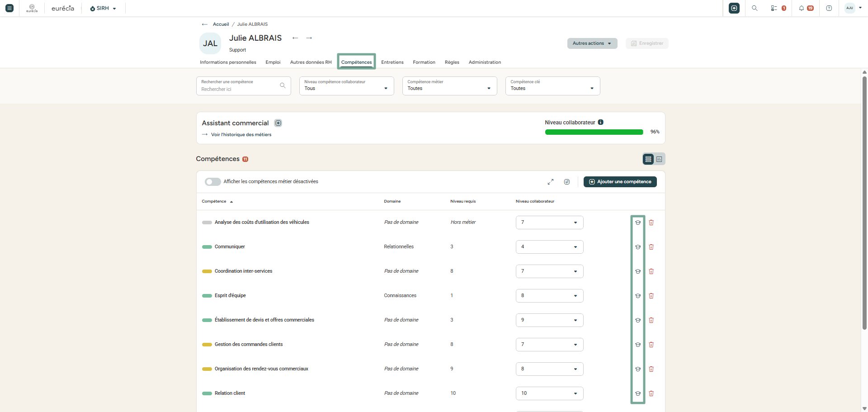Click the JAL avatar thumbnail
This screenshot has width=868, height=412.
click(210, 43)
